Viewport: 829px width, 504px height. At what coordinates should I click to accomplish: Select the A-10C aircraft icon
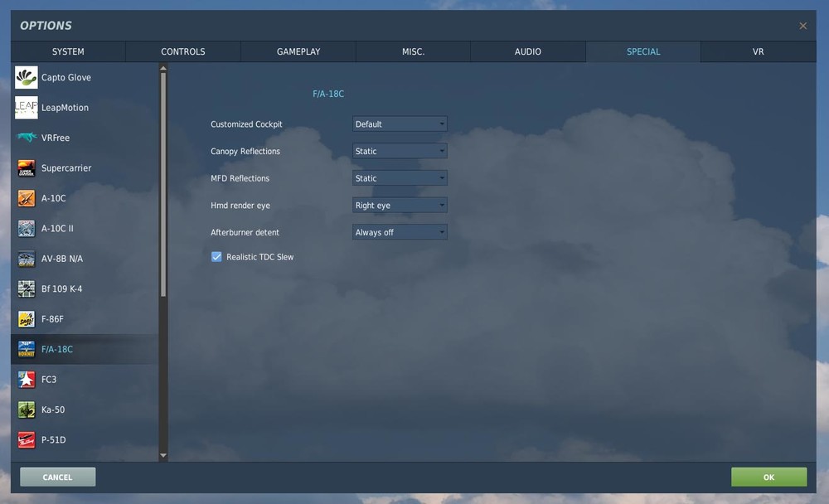(26, 198)
